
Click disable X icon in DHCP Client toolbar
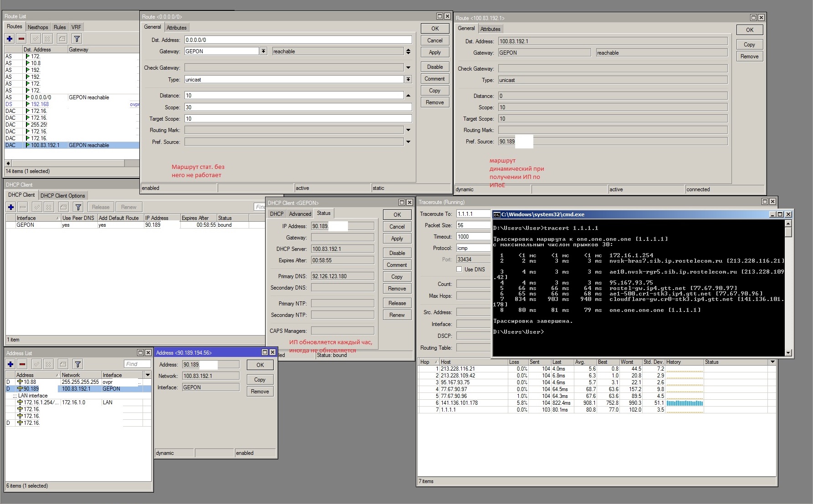[x=48, y=207]
